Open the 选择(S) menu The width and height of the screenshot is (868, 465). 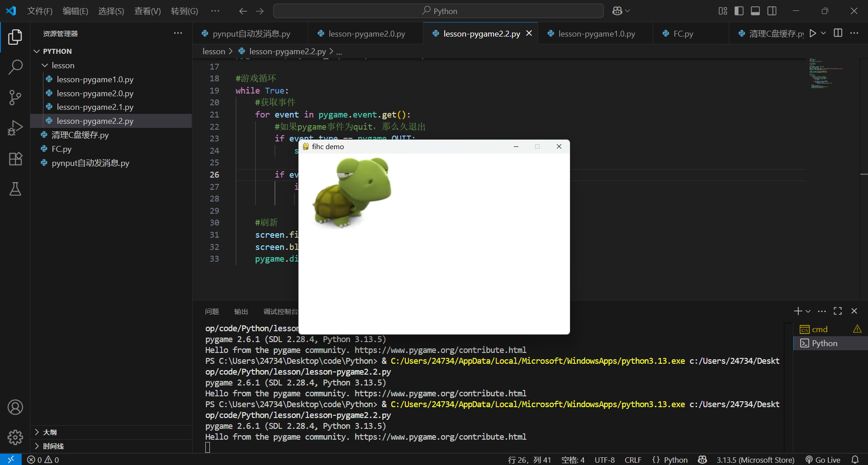click(111, 11)
